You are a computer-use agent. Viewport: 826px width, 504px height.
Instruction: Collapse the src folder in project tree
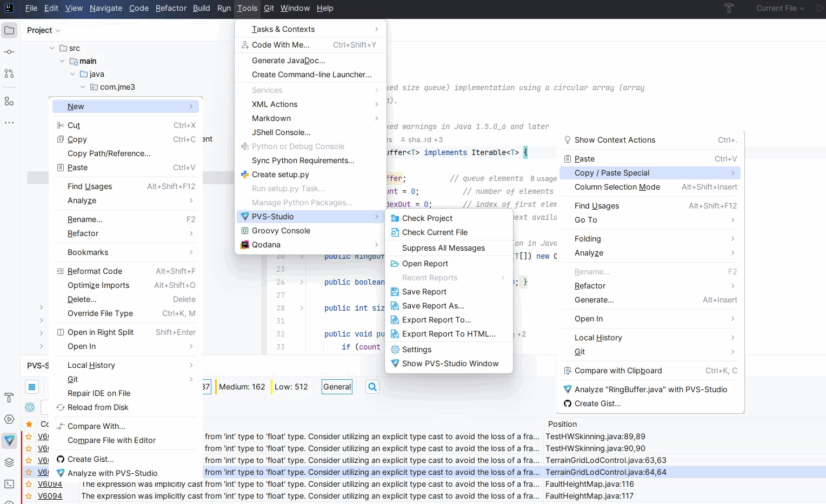click(x=52, y=48)
